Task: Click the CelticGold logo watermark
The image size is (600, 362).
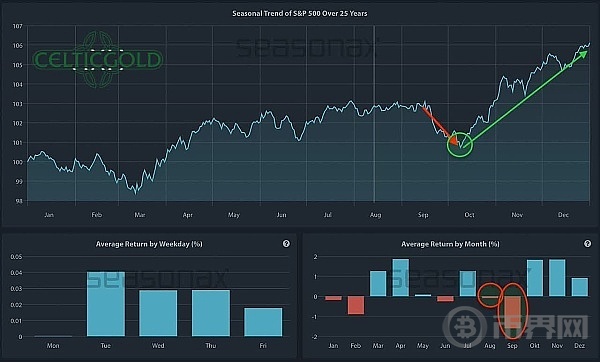Action: click(x=98, y=59)
